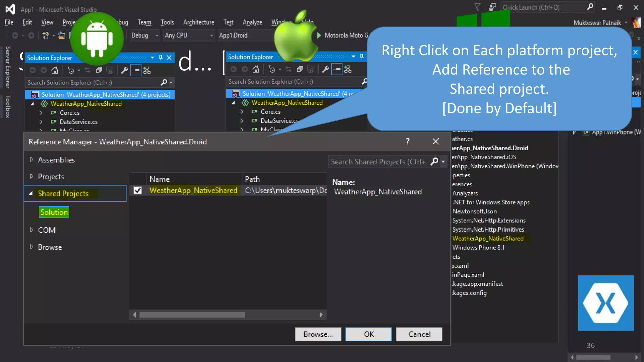Screen dimensions: 644x362
Task: Open Properties wrench in Android-side Solution Explorer
Action: 125,70
